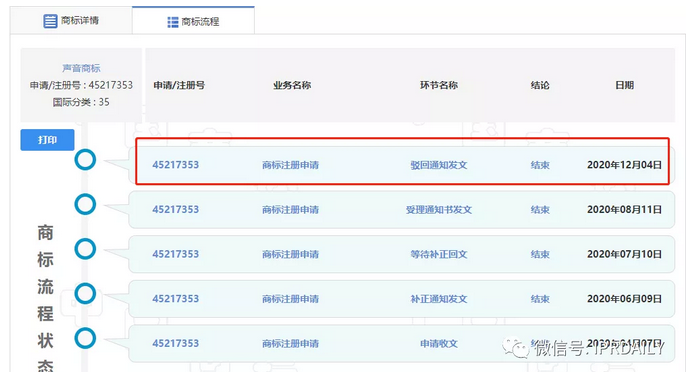Click 结束 in the 2020年07月10日 row
This screenshot has height=372, width=691.
click(540, 254)
